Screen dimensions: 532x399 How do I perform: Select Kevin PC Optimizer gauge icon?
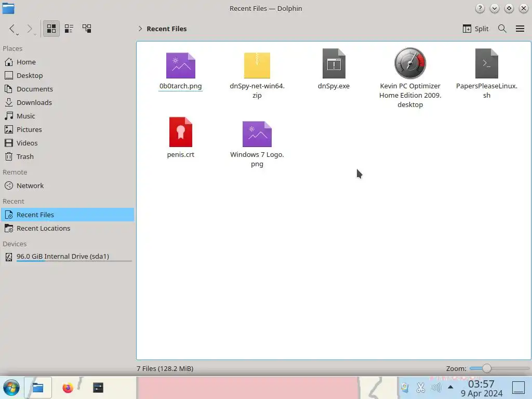(410, 63)
